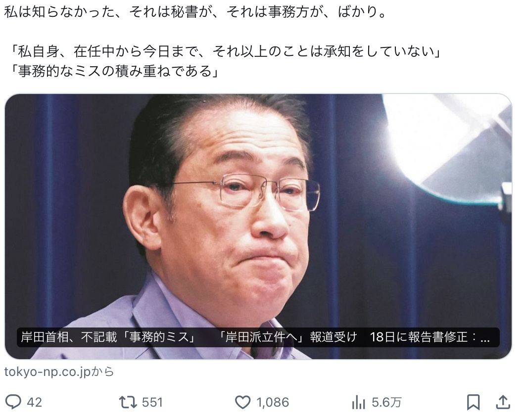Image resolution: width=526 pixels, height=420 pixels.
Task: Click the 1,086 likes count
Action: [272, 402]
